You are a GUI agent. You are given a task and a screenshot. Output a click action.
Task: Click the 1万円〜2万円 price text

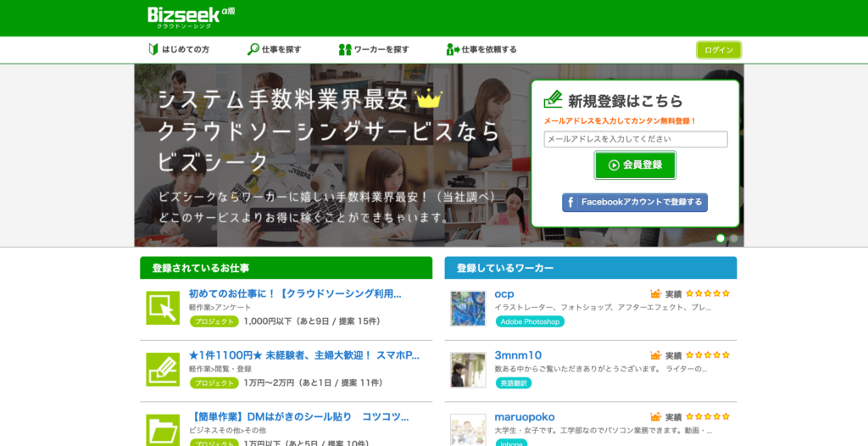pyautogui.click(x=270, y=383)
